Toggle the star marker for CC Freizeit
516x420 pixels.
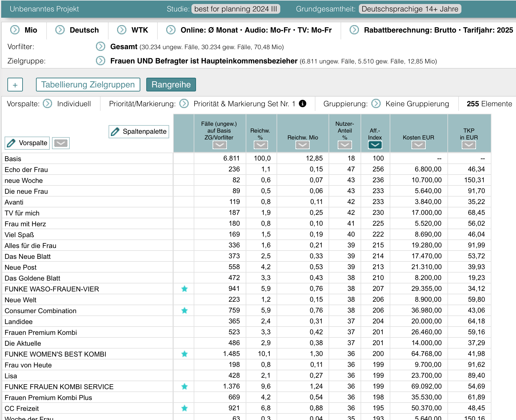pyautogui.click(x=184, y=408)
